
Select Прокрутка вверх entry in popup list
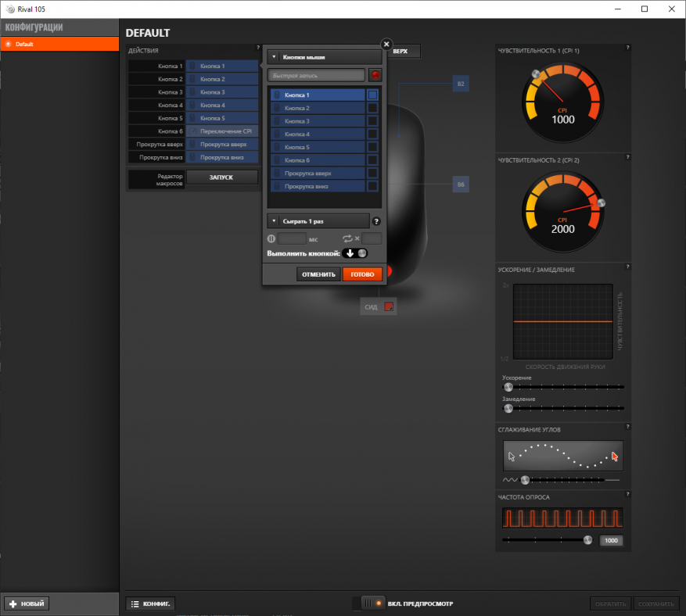[318, 174]
